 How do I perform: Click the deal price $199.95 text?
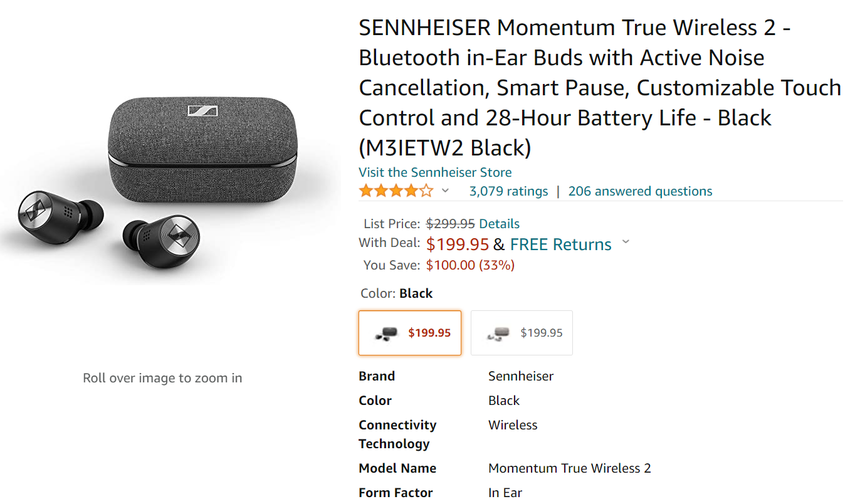tap(458, 244)
